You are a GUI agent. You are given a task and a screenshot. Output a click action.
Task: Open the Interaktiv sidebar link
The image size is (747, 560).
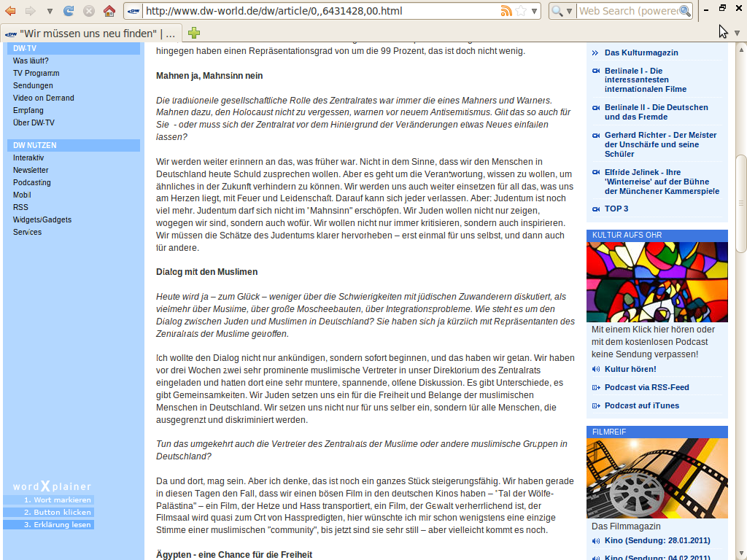click(28, 158)
